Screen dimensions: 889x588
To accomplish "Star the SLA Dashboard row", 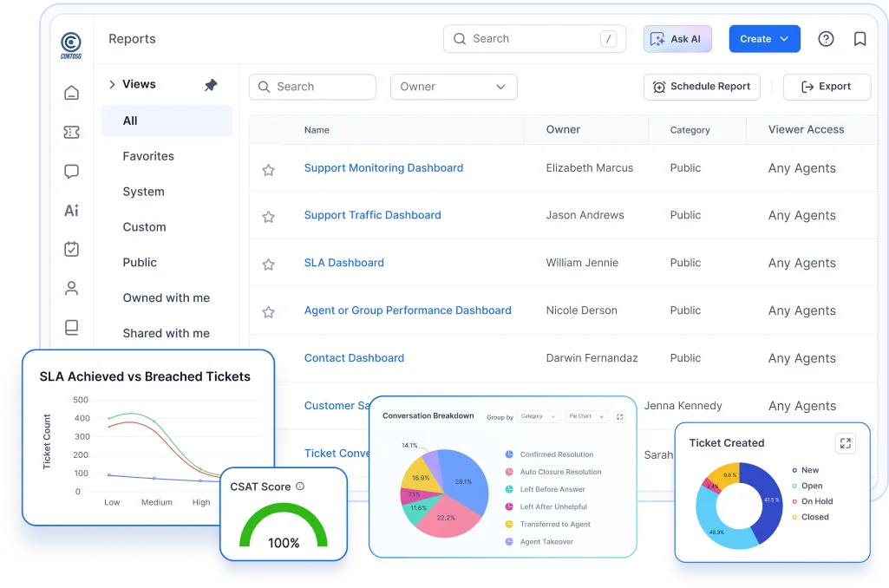I will 268,265.
